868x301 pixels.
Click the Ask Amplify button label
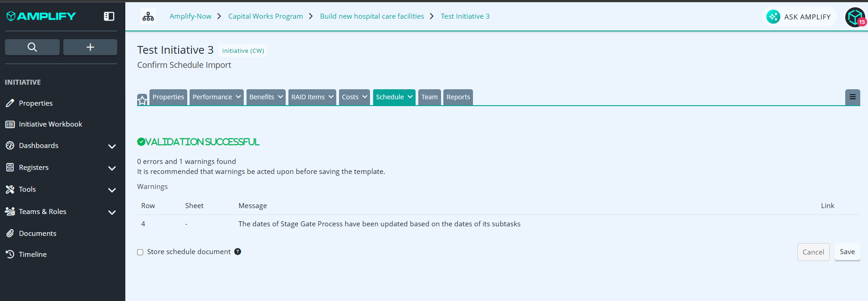pyautogui.click(x=807, y=17)
